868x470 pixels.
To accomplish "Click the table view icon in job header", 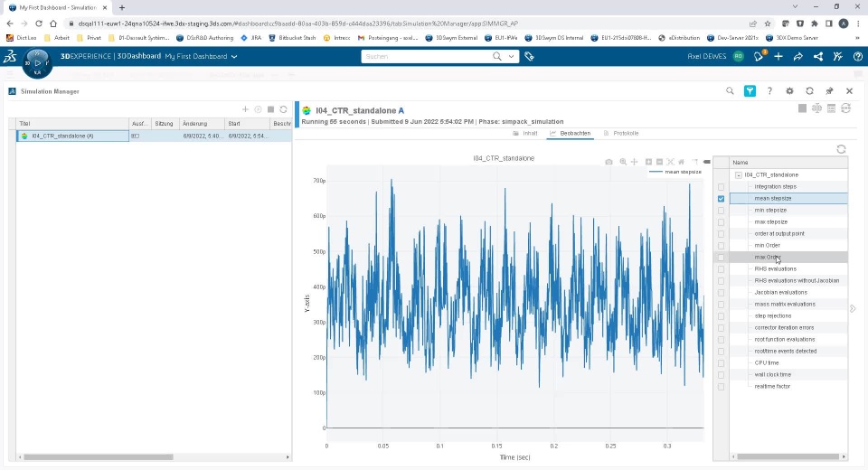I will [x=832, y=108].
